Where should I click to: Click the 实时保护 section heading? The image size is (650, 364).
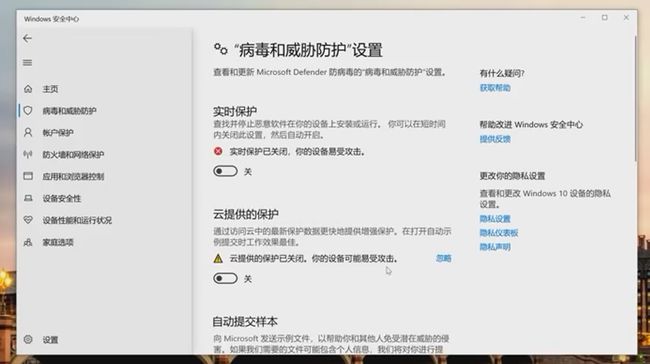point(235,111)
